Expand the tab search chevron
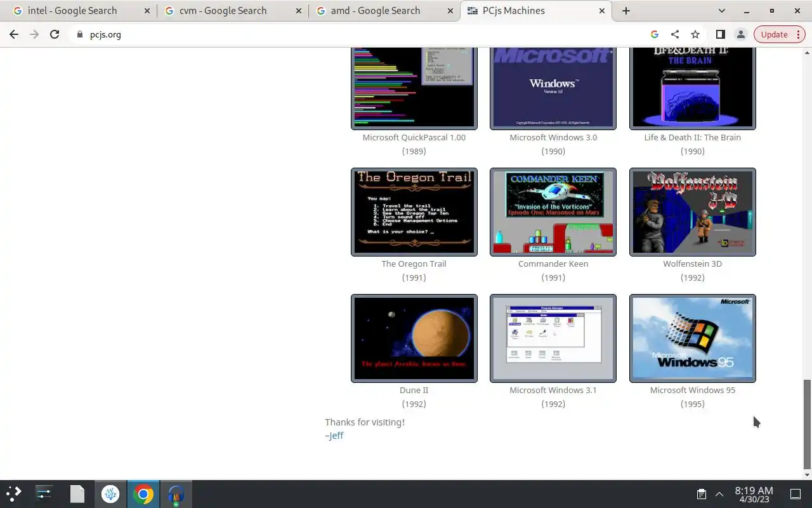 point(721,11)
